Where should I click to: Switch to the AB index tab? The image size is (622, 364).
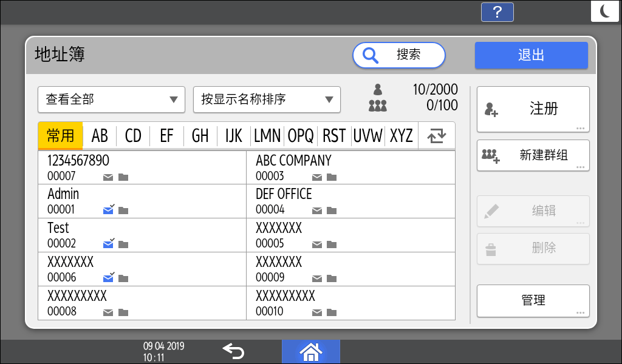(100, 135)
